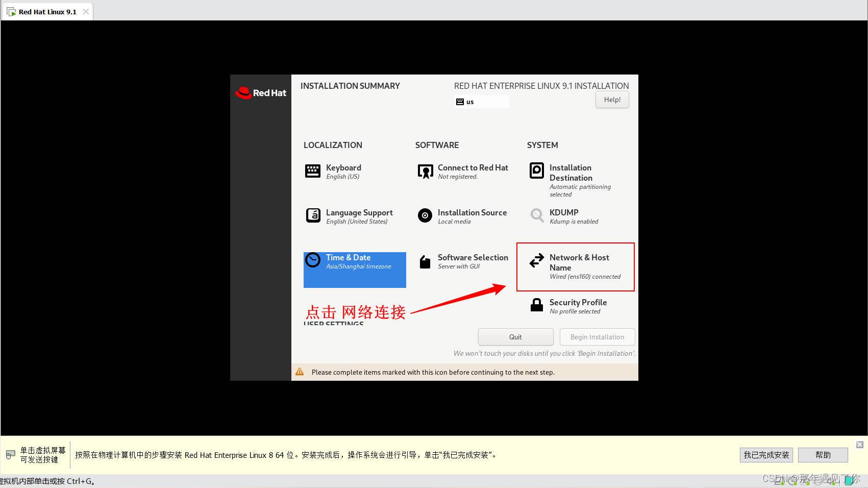Open the Installation Source settings
This screenshot has width=868, height=488.
tap(472, 216)
